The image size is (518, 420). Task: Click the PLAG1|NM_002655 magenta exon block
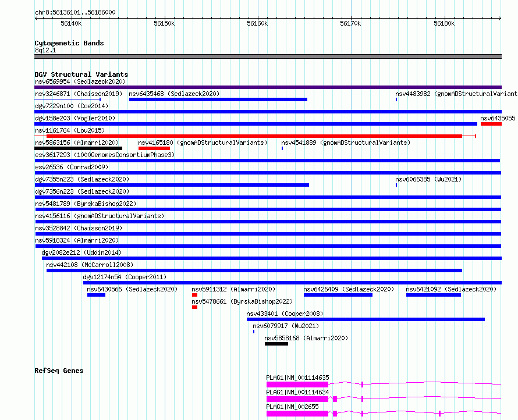(297, 414)
